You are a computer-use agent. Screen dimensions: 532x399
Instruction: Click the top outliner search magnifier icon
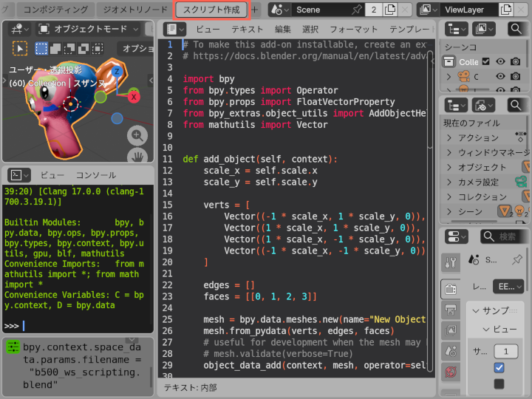coord(516,29)
